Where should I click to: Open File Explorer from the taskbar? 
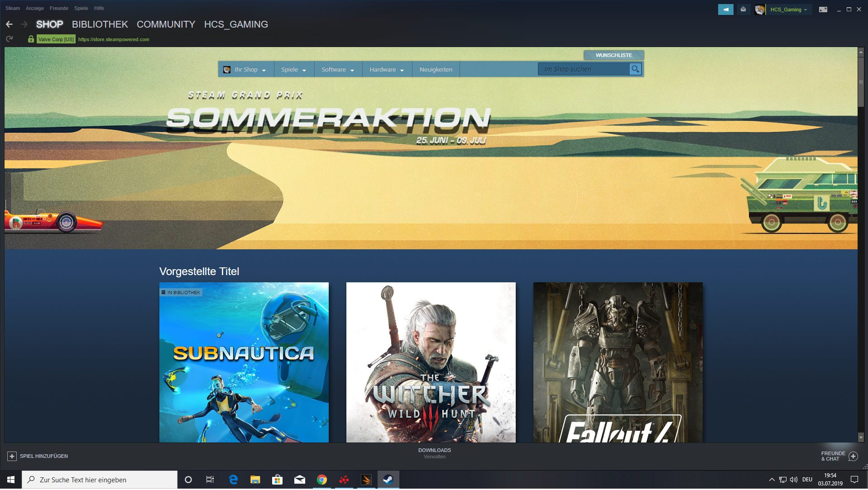tap(255, 480)
